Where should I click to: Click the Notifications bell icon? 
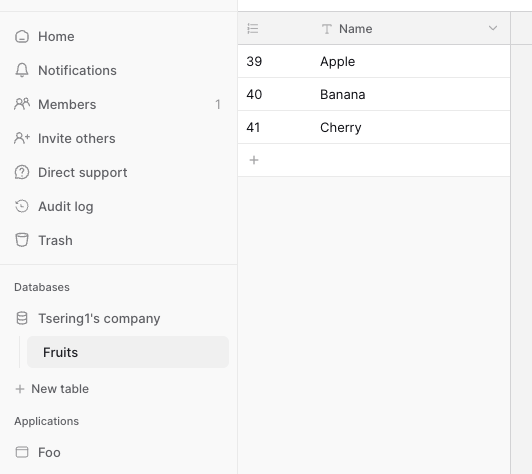tap(22, 70)
